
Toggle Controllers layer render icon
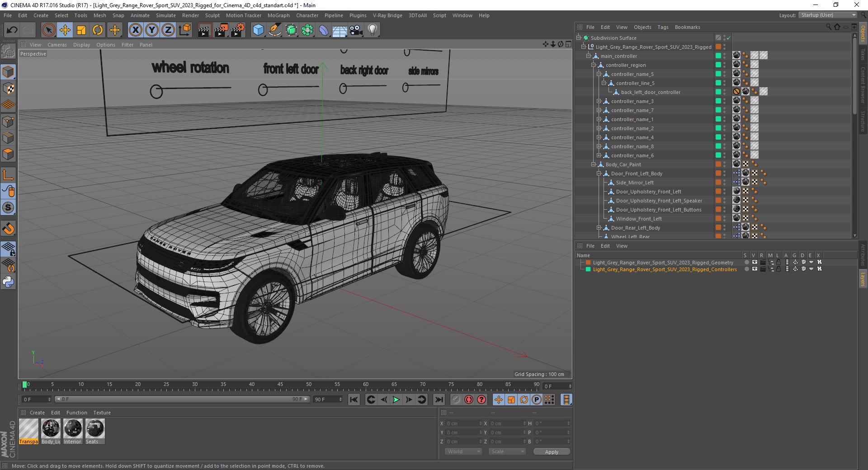coord(763,269)
